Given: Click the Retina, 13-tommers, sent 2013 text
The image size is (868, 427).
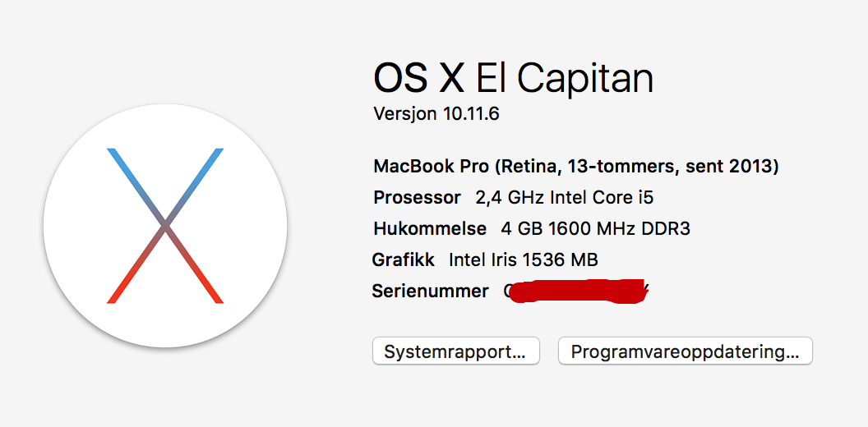Looking at the screenshot, I should click(x=636, y=167).
